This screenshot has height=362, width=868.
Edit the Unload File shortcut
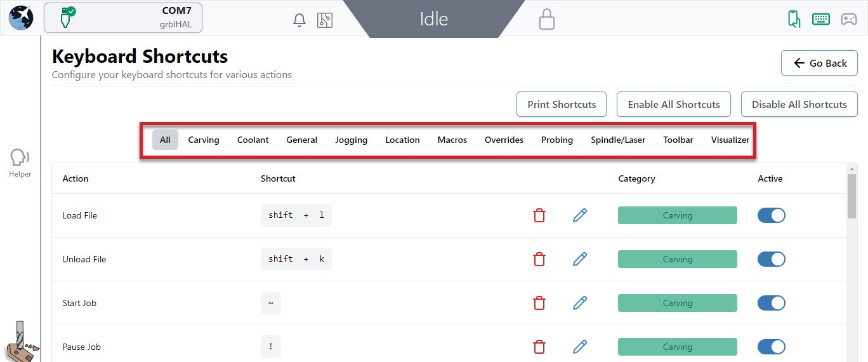579,259
